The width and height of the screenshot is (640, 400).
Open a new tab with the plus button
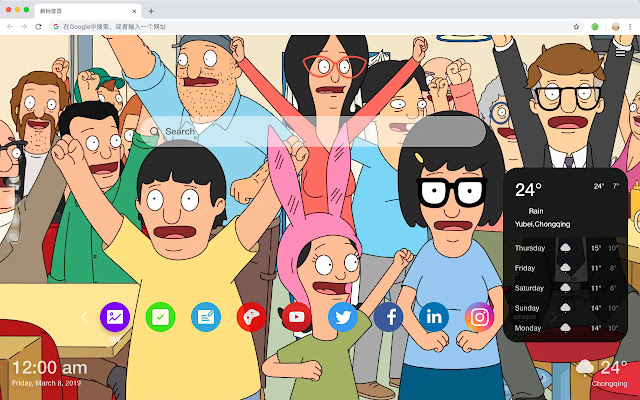pyautogui.click(x=151, y=9)
